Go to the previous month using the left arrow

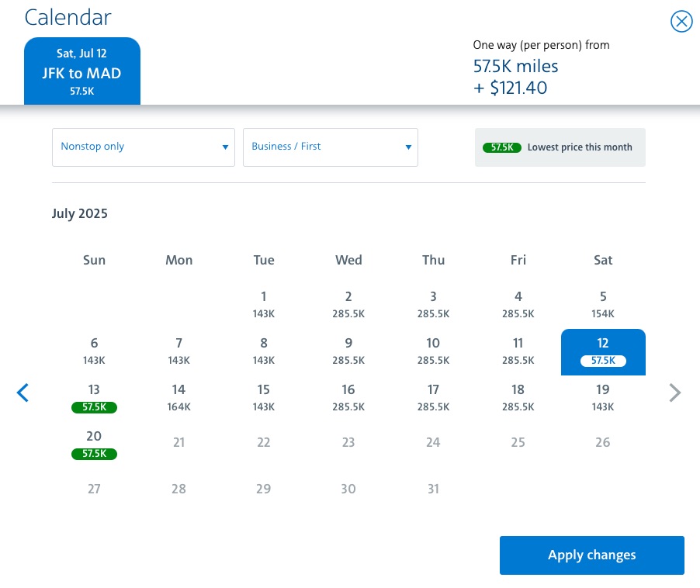click(x=23, y=393)
